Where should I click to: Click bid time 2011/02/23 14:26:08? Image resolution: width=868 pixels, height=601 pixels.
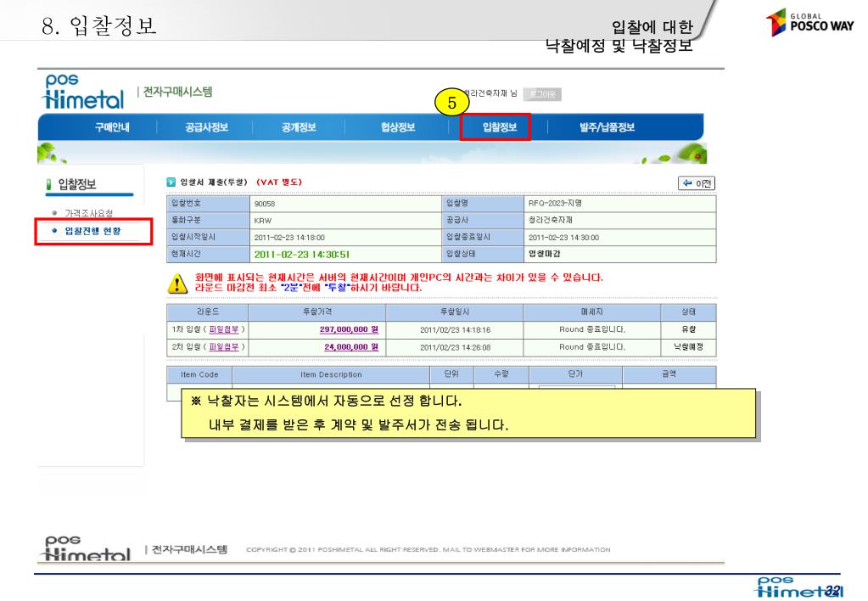click(x=455, y=347)
